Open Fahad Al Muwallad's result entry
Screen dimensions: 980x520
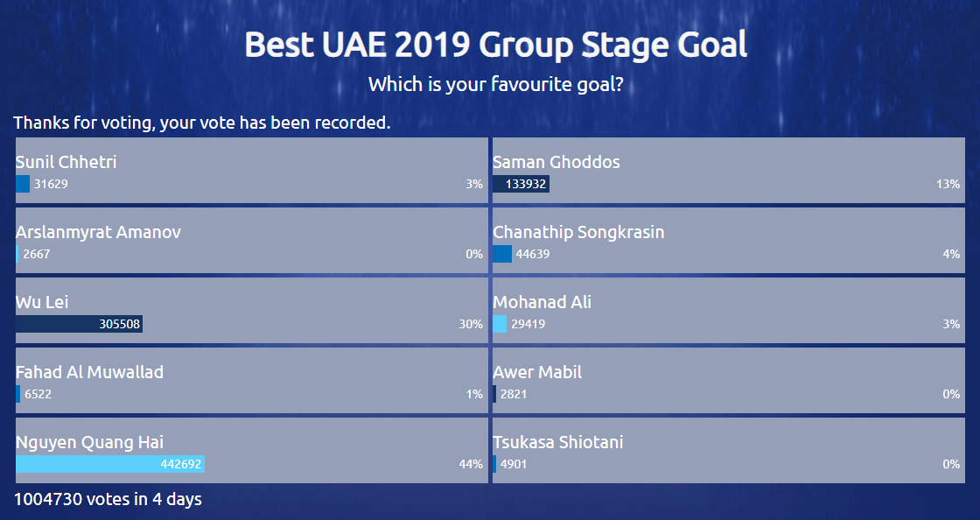pos(251,380)
